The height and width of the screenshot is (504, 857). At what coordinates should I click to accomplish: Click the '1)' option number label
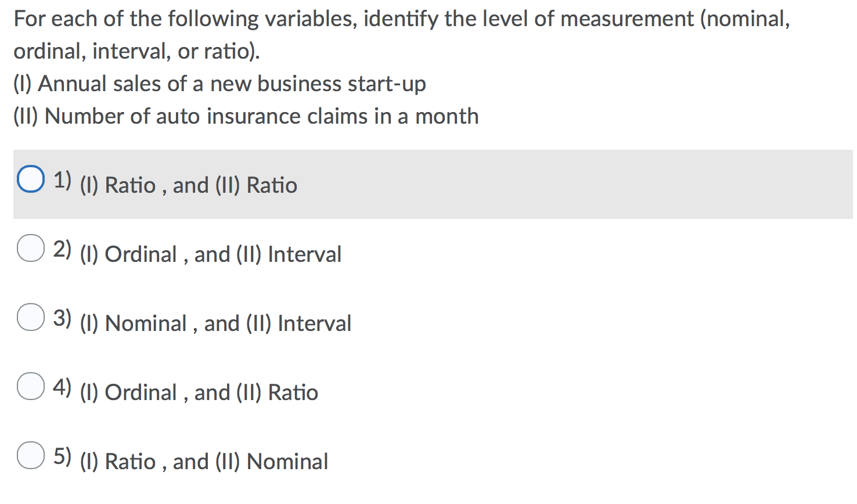pos(62,180)
